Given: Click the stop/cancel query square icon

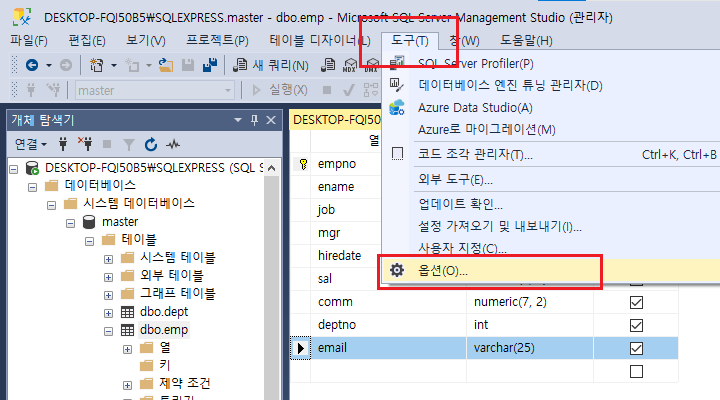Looking at the screenshot, I should tap(327, 90).
